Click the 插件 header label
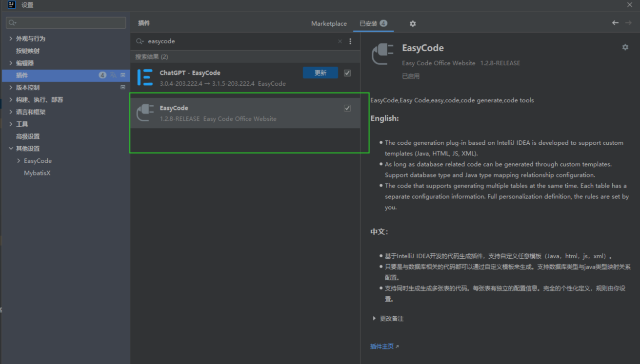640x364 pixels. [144, 23]
